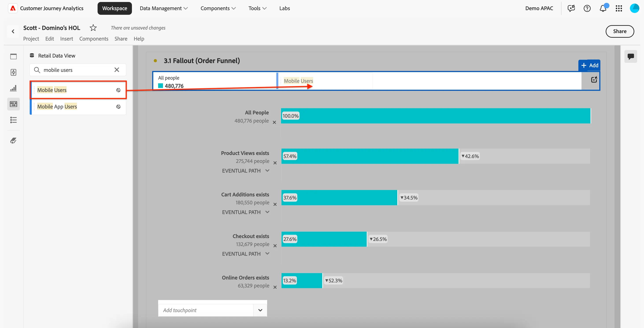644x328 pixels.
Task: Open the user profile avatar
Action: (635, 8)
